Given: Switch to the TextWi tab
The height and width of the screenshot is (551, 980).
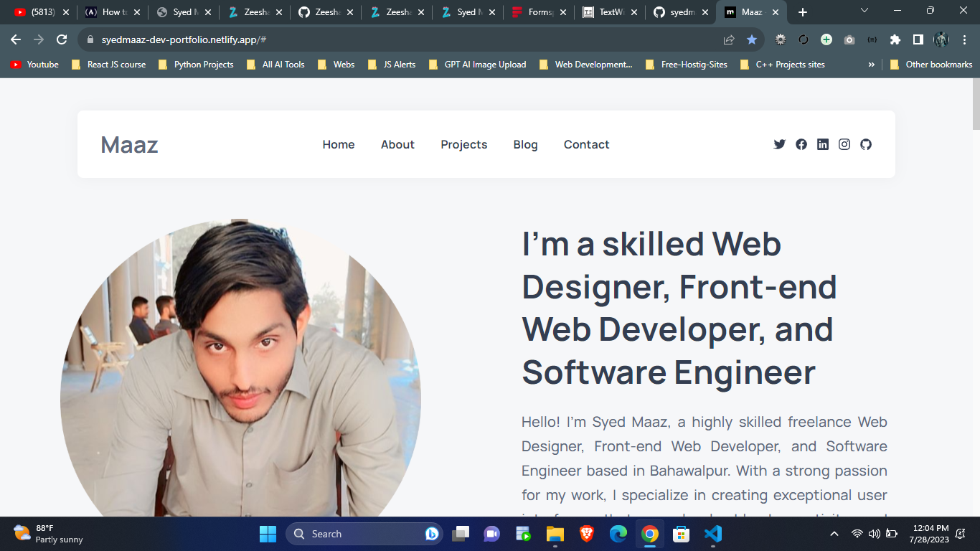Looking at the screenshot, I should pos(611,12).
